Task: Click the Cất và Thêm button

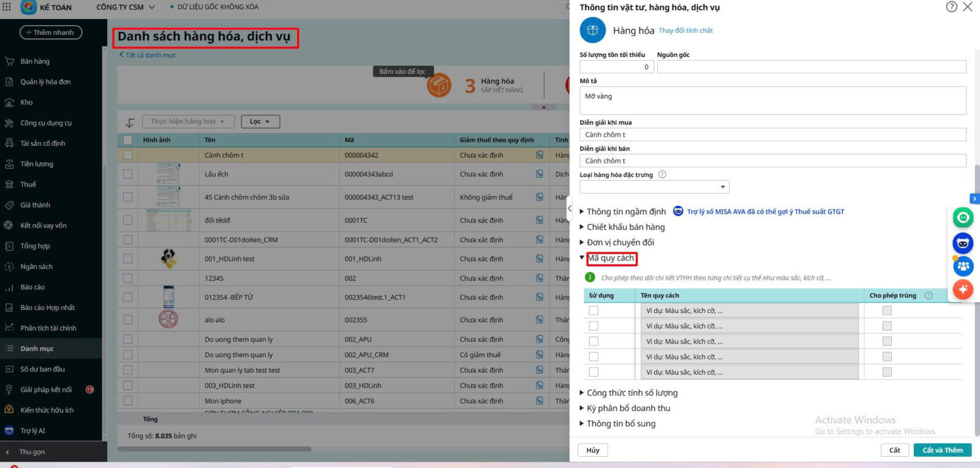Action: click(942, 450)
